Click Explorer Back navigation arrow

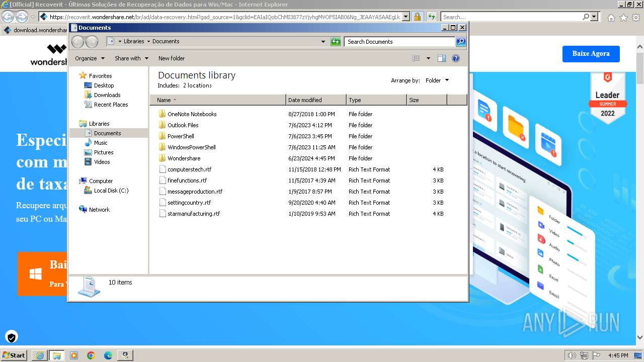[x=77, y=42]
